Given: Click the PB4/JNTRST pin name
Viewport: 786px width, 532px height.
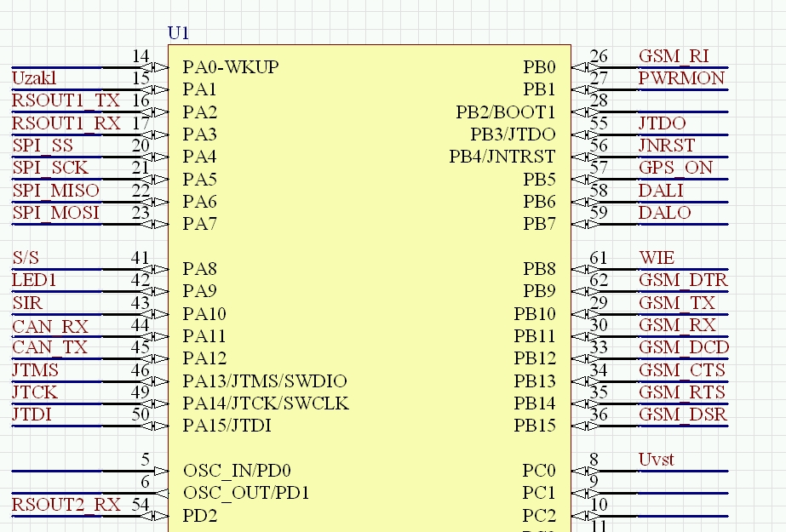Looking at the screenshot, I should point(502,157).
